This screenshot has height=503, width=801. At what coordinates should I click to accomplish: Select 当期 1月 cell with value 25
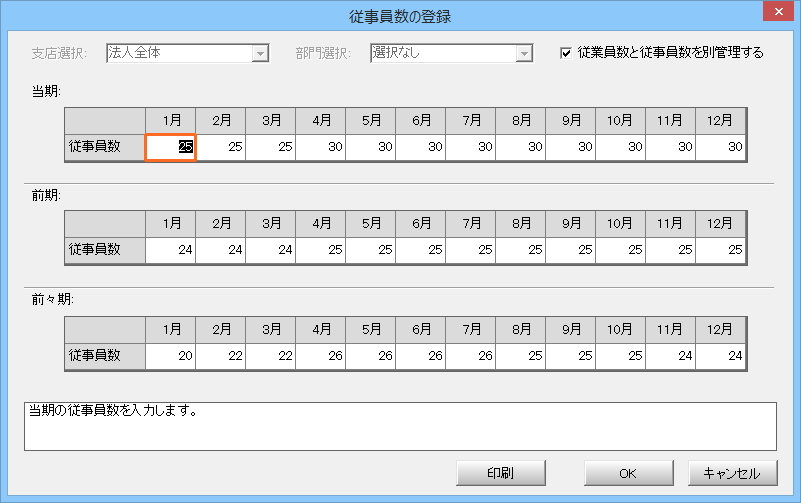click(x=170, y=147)
